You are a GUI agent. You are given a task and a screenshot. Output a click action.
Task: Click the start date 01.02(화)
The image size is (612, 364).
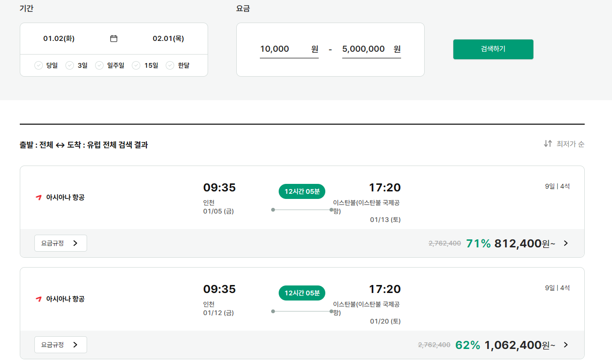[x=59, y=39]
